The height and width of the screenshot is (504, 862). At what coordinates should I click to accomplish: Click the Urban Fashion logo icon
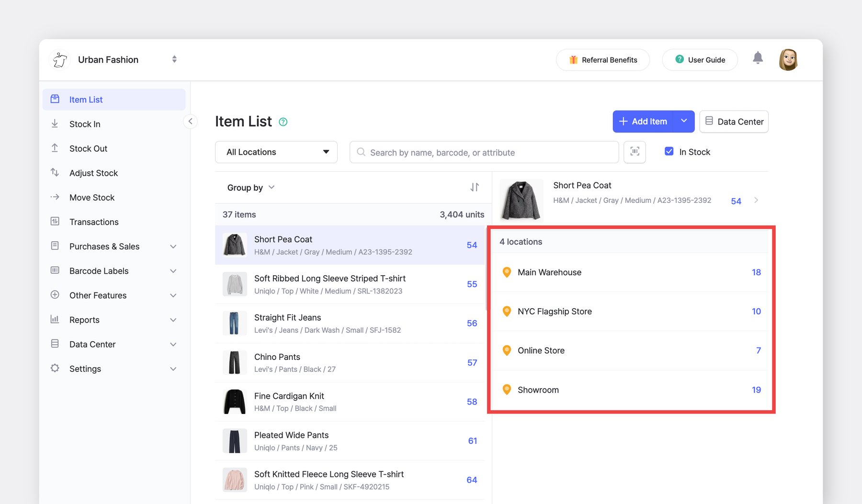pyautogui.click(x=60, y=60)
